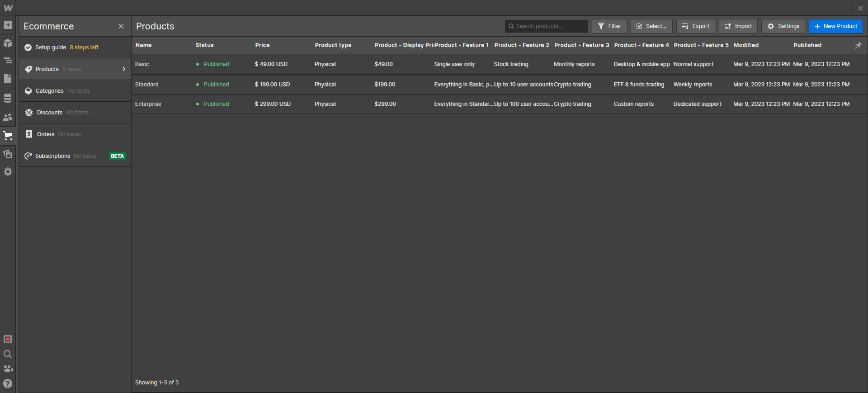
Task: Click the Orders receipt icon
Action: coord(29,134)
